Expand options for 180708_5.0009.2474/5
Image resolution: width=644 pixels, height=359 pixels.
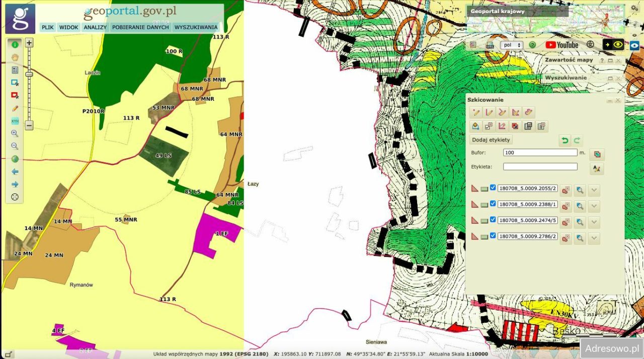[x=594, y=222]
